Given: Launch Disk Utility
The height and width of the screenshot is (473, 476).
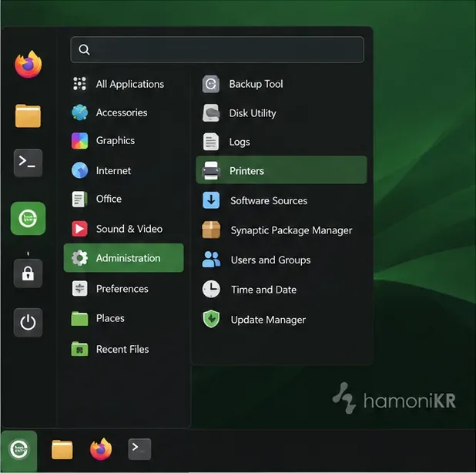Looking at the screenshot, I should tap(281, 113).
